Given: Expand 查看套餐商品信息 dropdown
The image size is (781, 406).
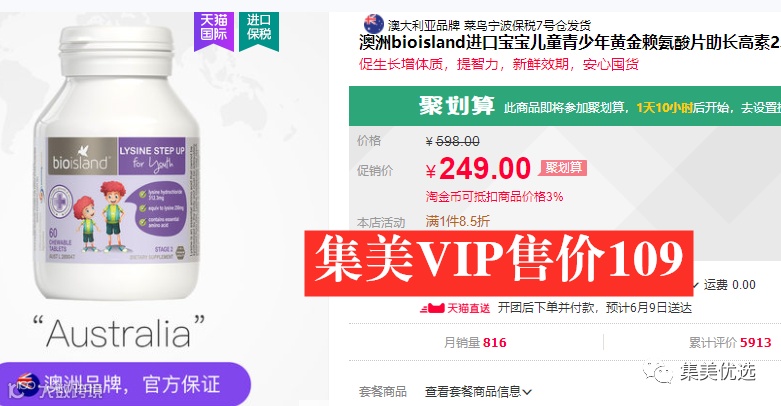Looking at the screenshot, I should pyautogui.click(x=478, y=392).
